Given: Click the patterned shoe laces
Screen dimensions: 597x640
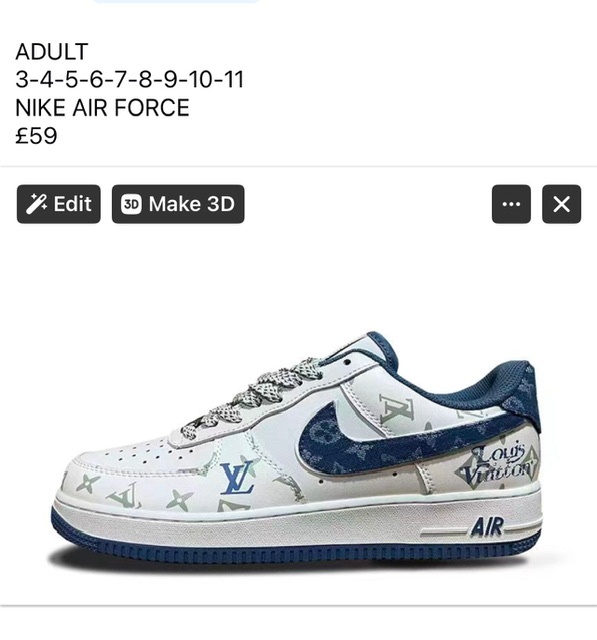Looking at the screenshot, I should pyautogui.click(x=249, y=398).
